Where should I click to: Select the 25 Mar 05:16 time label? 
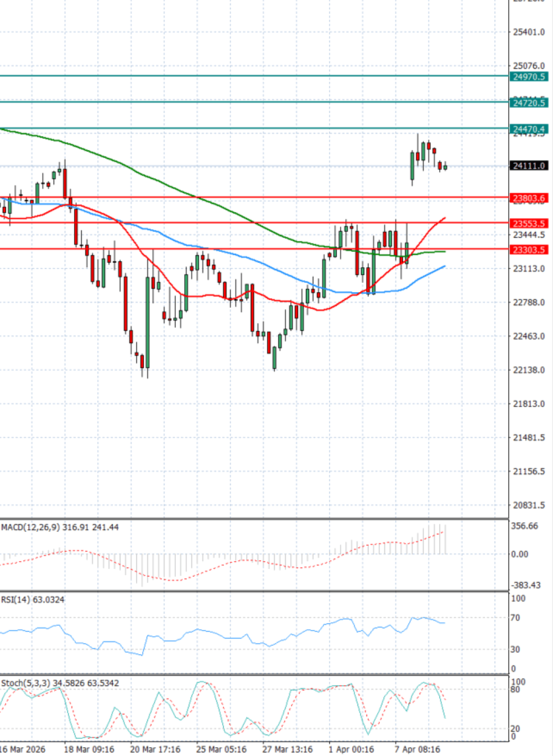221,749
